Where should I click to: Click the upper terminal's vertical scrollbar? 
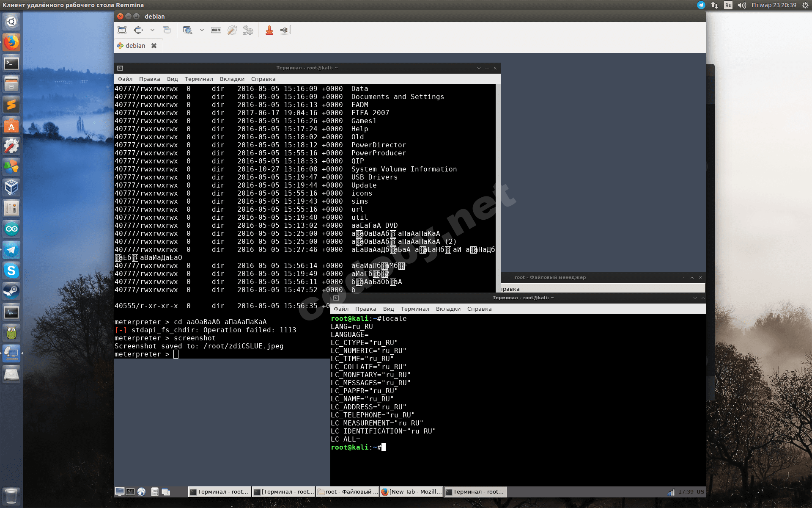pyautogui.click(x=498, y=186)
